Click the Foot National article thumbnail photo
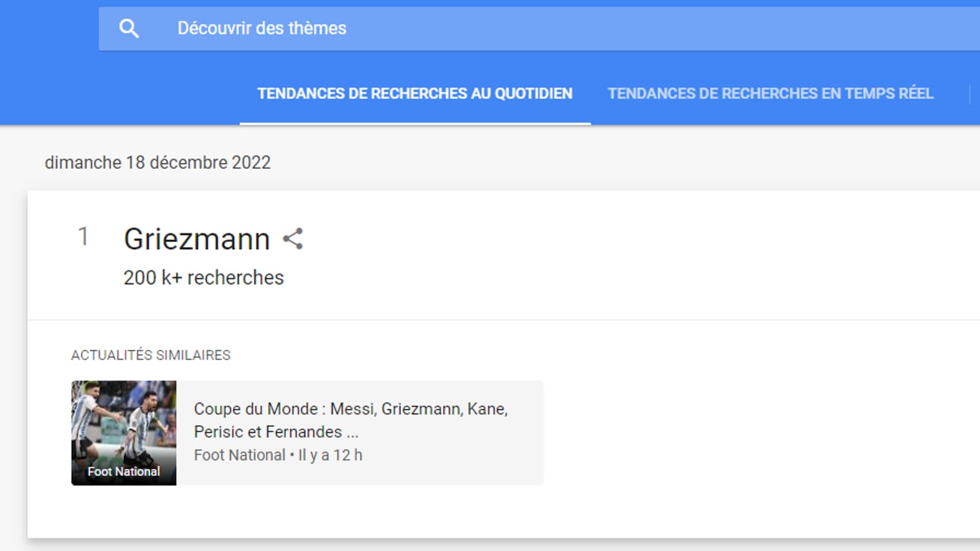 point(123,432)
